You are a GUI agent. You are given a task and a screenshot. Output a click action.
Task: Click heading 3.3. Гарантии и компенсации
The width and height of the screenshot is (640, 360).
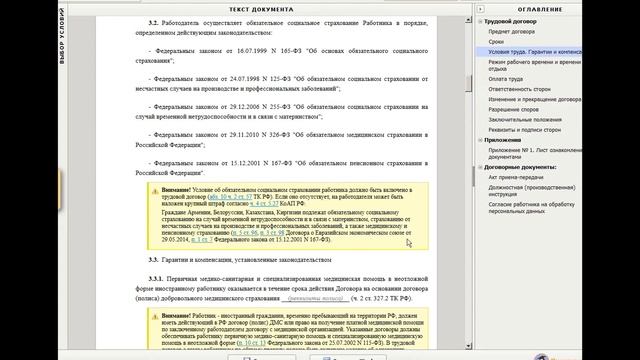[x=240, y=260]
